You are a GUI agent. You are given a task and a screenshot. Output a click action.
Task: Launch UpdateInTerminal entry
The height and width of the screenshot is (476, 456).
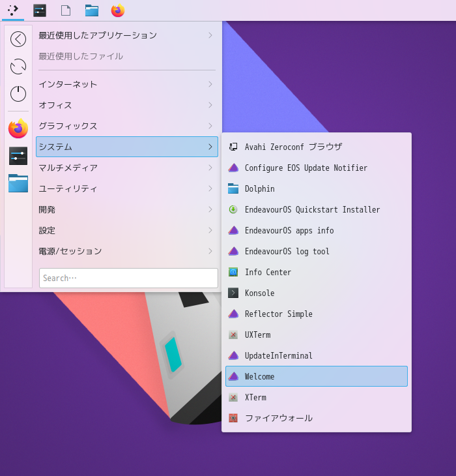[x=317, y=355]
